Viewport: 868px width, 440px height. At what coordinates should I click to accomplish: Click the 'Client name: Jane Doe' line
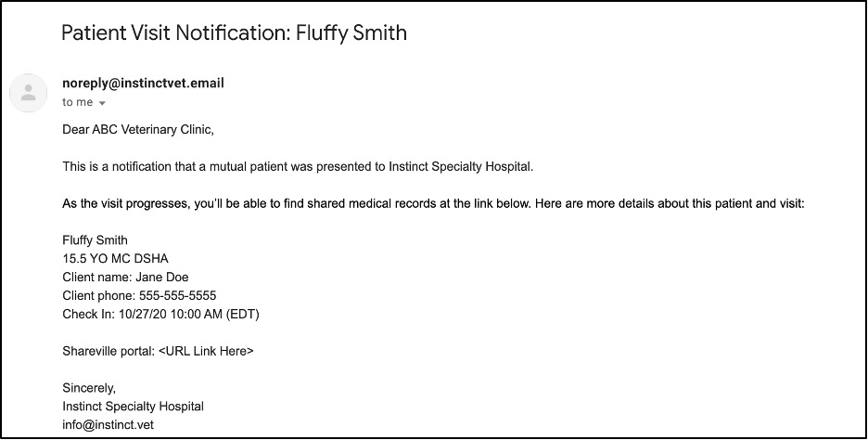pos(126,277)
